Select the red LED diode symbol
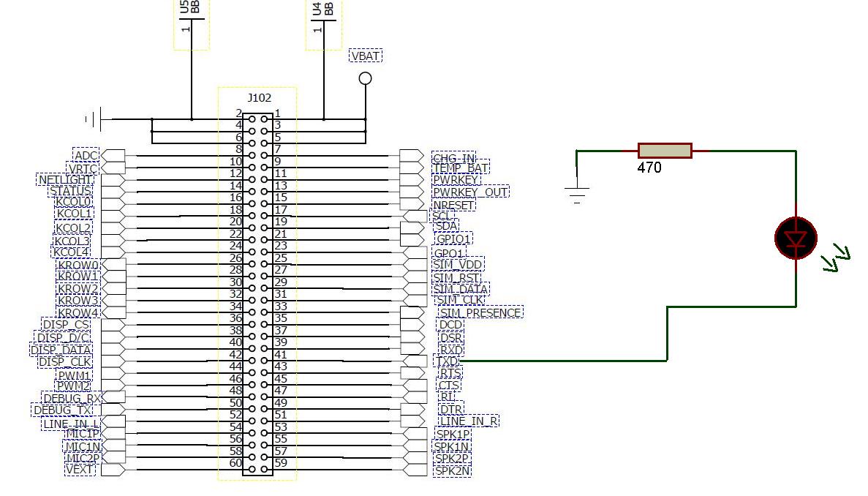Screen dimensions: 868x496 (796, 238)
